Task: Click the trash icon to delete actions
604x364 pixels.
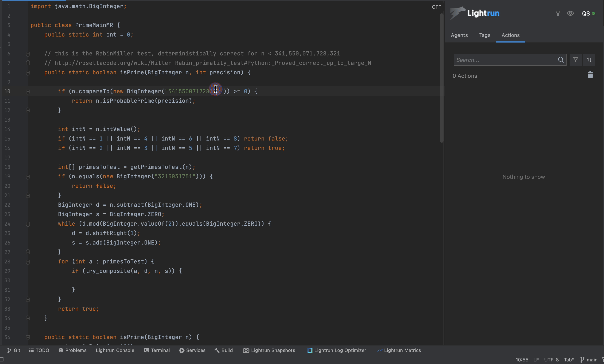Action: pos(590,75)
